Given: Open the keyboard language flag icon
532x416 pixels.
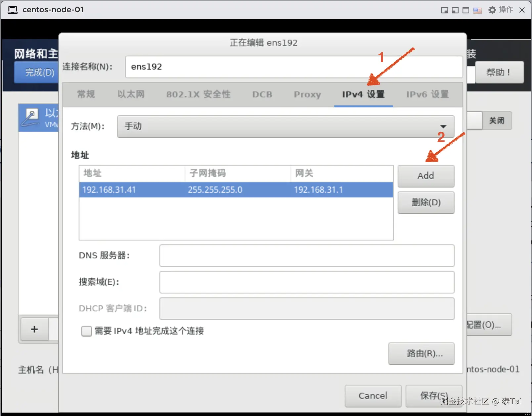Looking at the screenshot, I should 477,10.
